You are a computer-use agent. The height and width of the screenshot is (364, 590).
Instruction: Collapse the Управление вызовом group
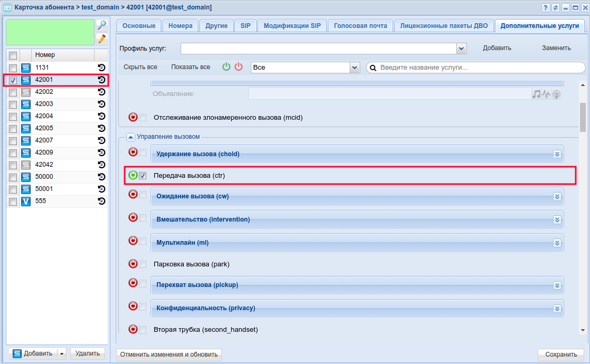(130, 137)
